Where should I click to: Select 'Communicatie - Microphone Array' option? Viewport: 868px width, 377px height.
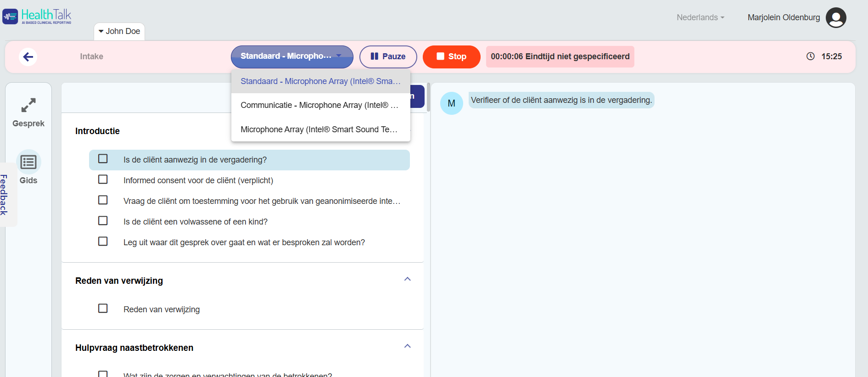pyautogui.click(x=320, y=105)
